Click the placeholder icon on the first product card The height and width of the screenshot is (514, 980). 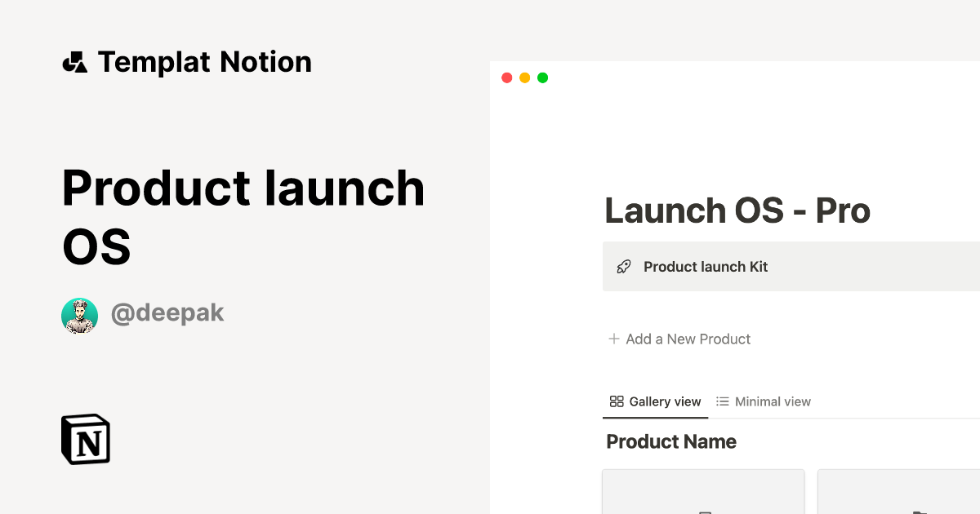pyautogui.click(x=705, y=512)
